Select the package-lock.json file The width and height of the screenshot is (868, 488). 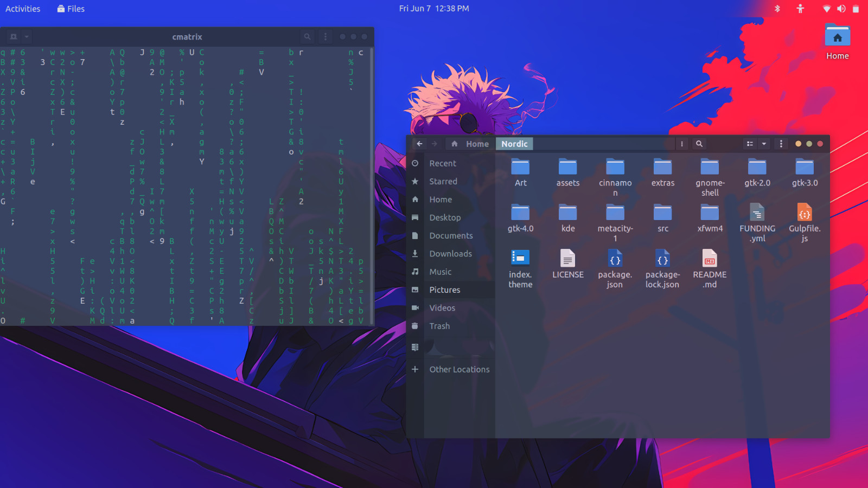click(662, 269)
